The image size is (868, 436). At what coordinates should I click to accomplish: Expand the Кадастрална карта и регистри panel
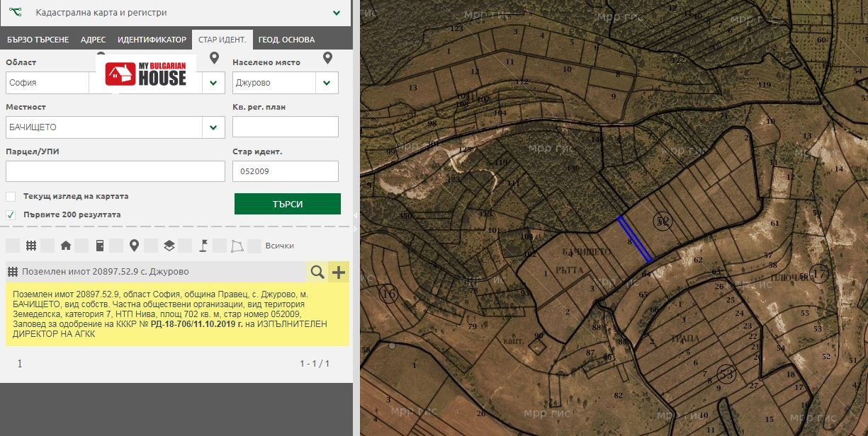point(337,13)
